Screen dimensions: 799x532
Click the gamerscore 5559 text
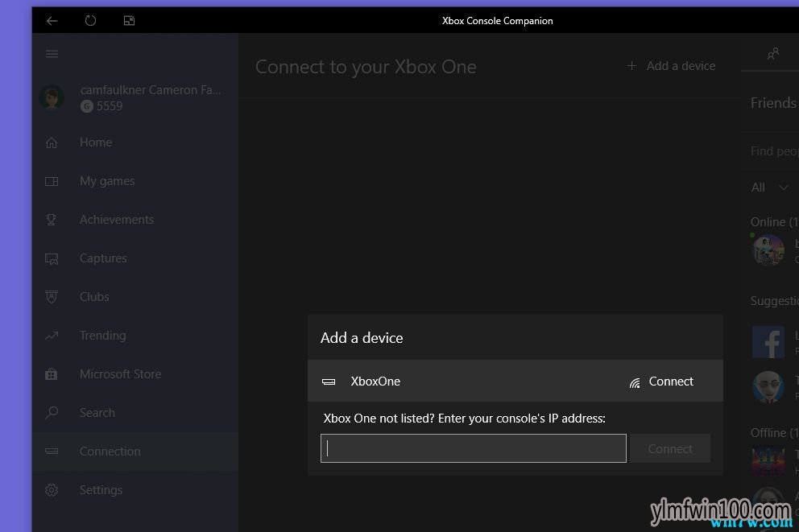coord(110,106)
